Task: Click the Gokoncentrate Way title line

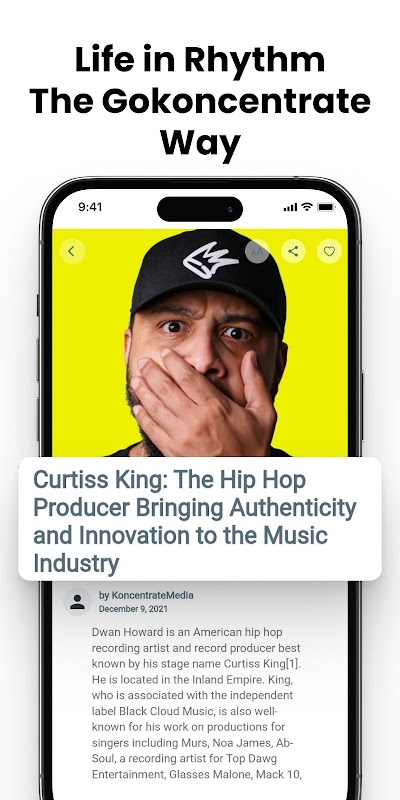Action: [200, 122]
